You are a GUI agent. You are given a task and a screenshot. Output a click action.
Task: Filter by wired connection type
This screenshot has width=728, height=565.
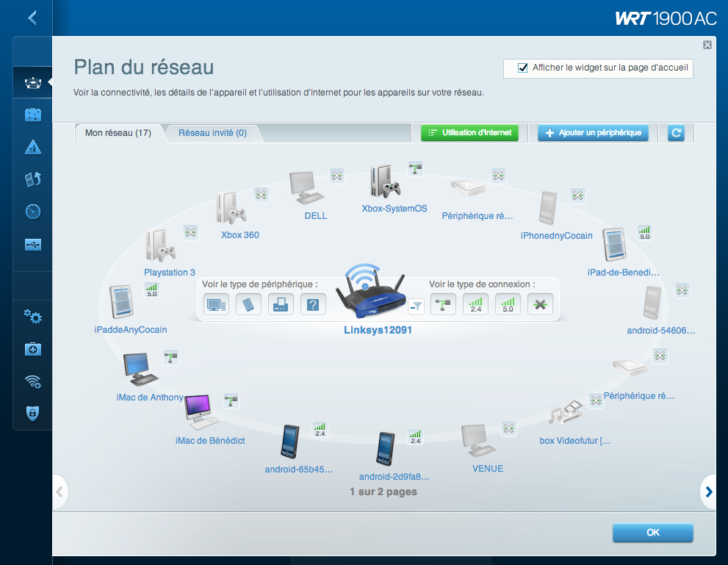coord(443,305)
